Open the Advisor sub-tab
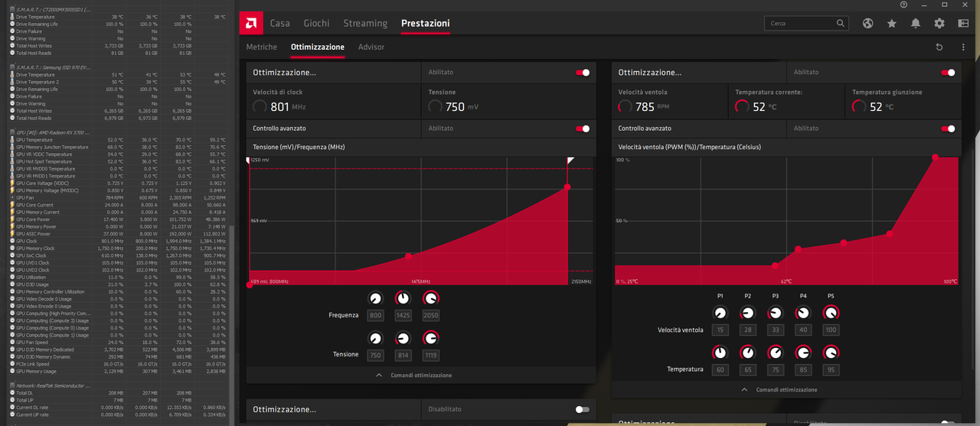This screenshot has width=980, height=426. pos(371,47)
